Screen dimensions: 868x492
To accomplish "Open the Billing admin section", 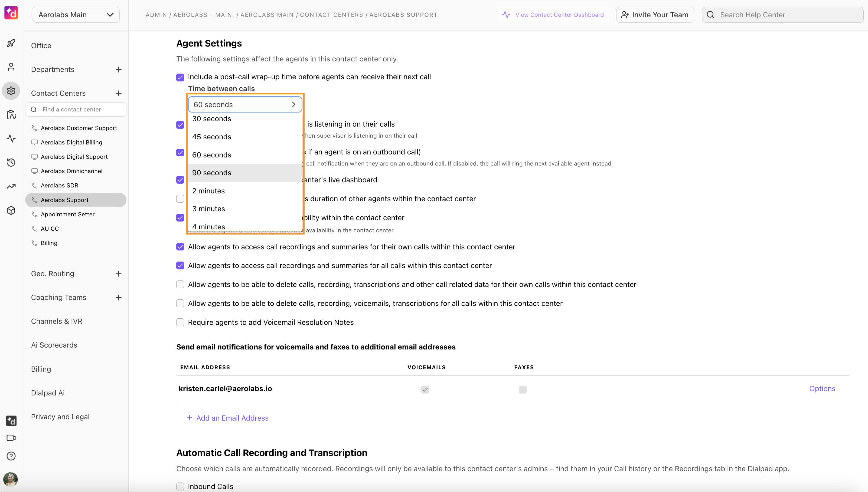I will click(x=41, y=369).
